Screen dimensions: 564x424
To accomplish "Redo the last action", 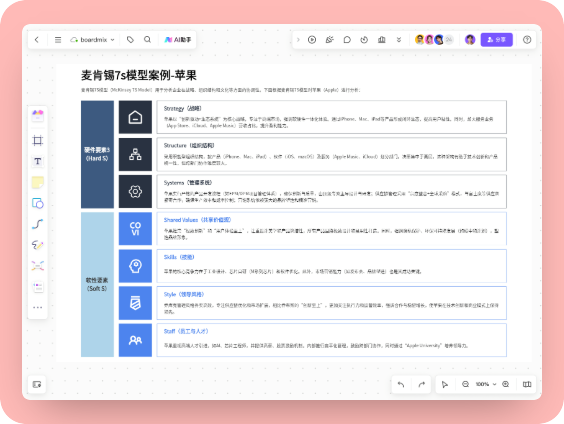I will coord(422,384).
